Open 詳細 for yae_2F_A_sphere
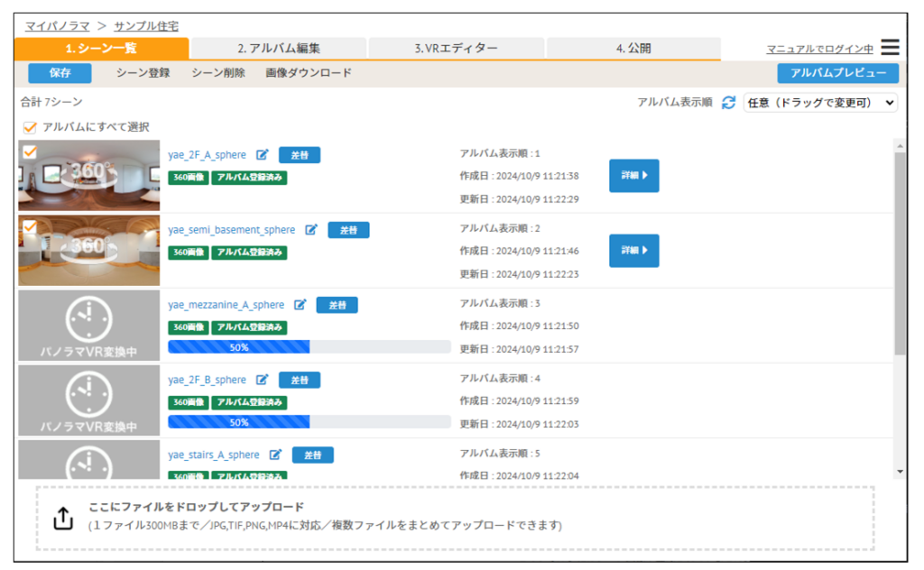The height and width of the screenshot is (570, 924). [633, 176]
